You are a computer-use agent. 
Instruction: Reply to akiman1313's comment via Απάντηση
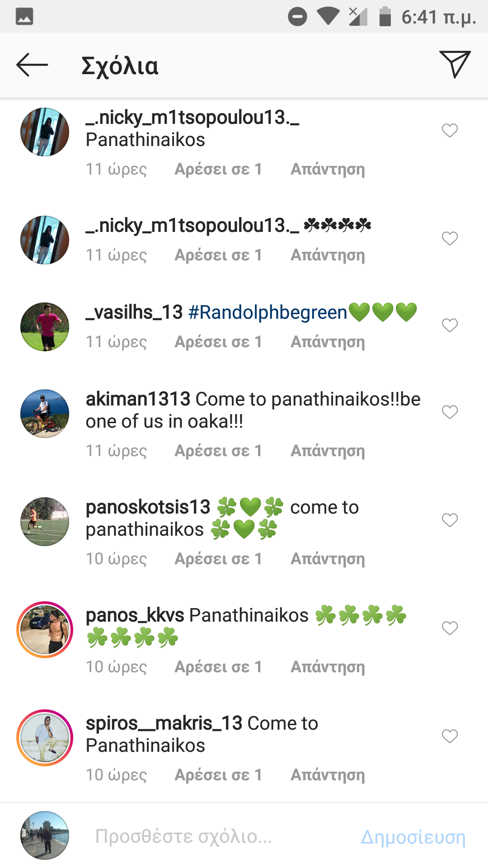coord(328,451)
